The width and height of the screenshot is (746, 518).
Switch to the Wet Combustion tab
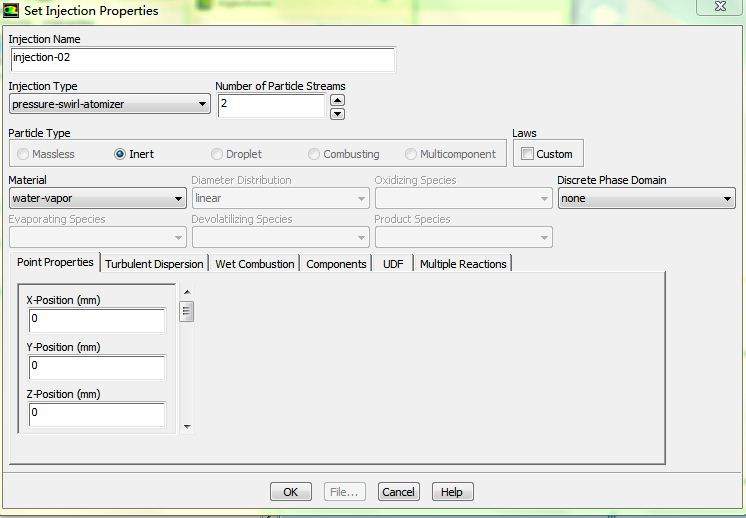pyautogui.click(x=255, y=264)
